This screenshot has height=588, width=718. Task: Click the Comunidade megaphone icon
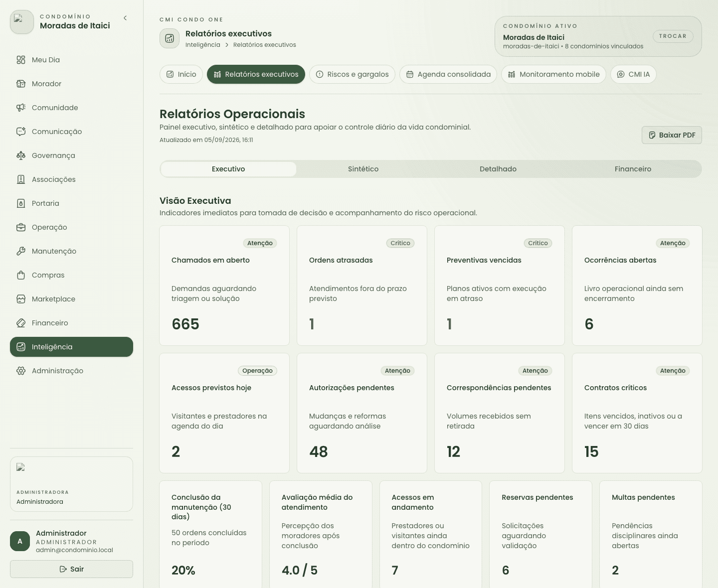21,108
